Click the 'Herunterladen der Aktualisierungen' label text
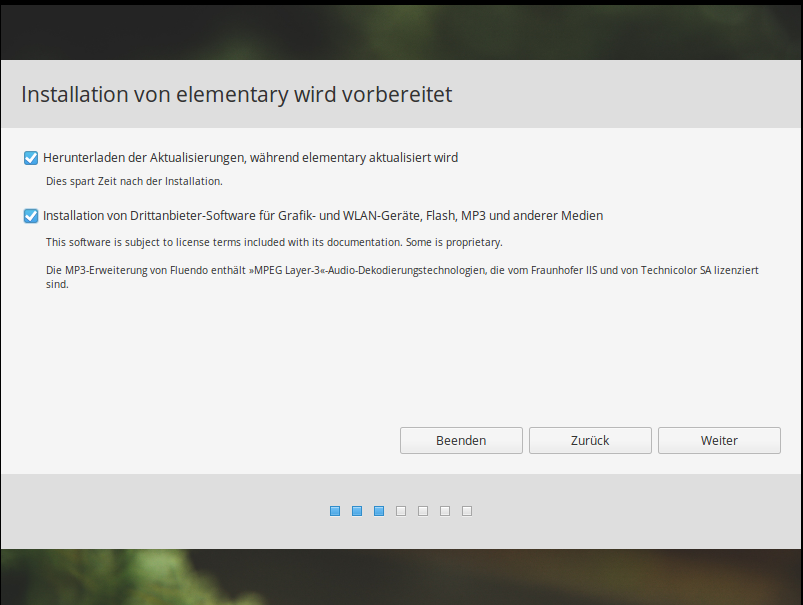Screen dimensions: 803x605 (x=250, y=158)
